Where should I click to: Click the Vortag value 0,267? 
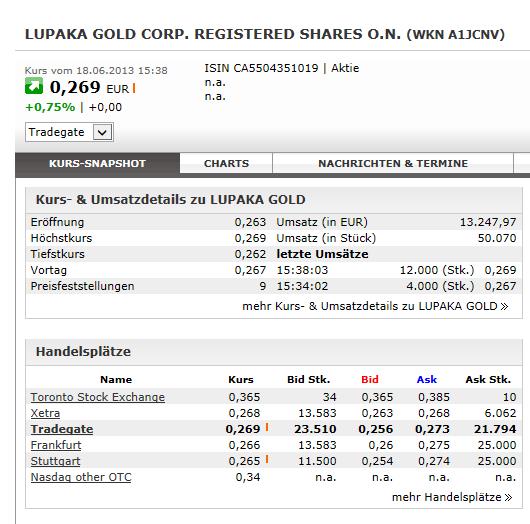click(x=250, y=270)
